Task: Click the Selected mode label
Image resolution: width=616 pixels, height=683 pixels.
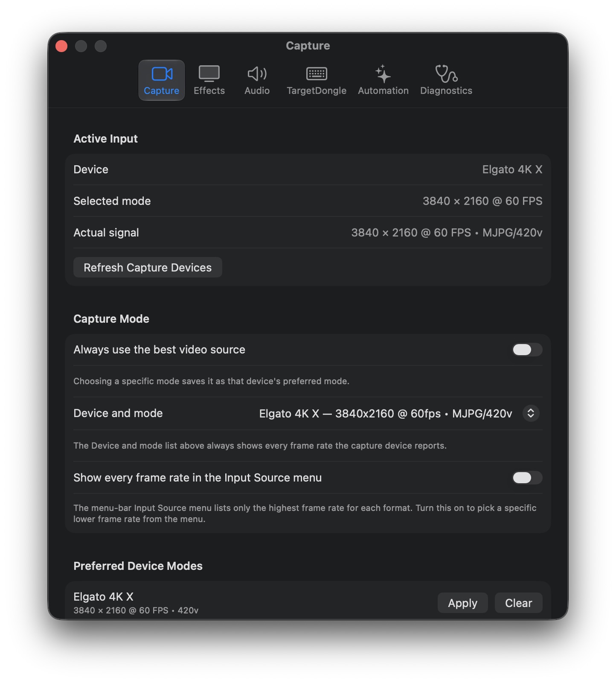Action: (112, 201)
